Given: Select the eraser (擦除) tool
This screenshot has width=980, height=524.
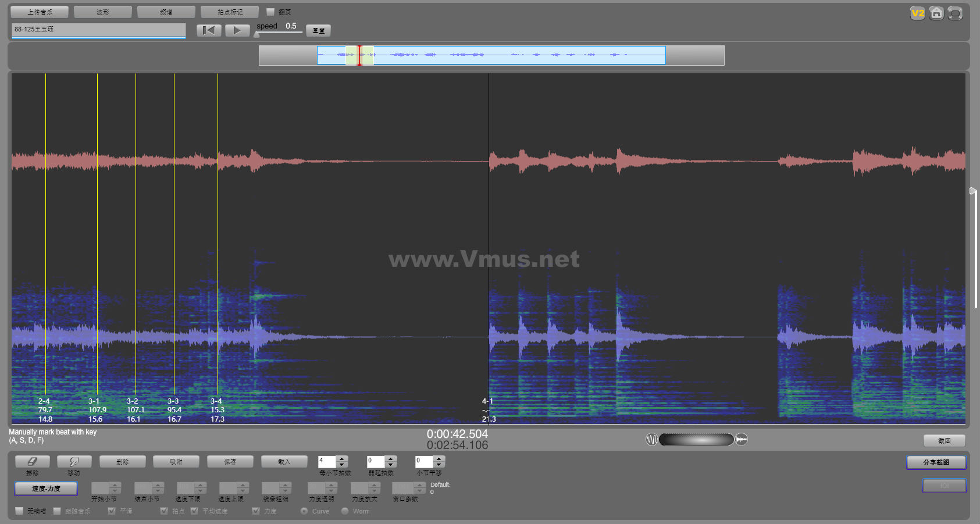Looking at the screenshot, I should click(33, 461).
